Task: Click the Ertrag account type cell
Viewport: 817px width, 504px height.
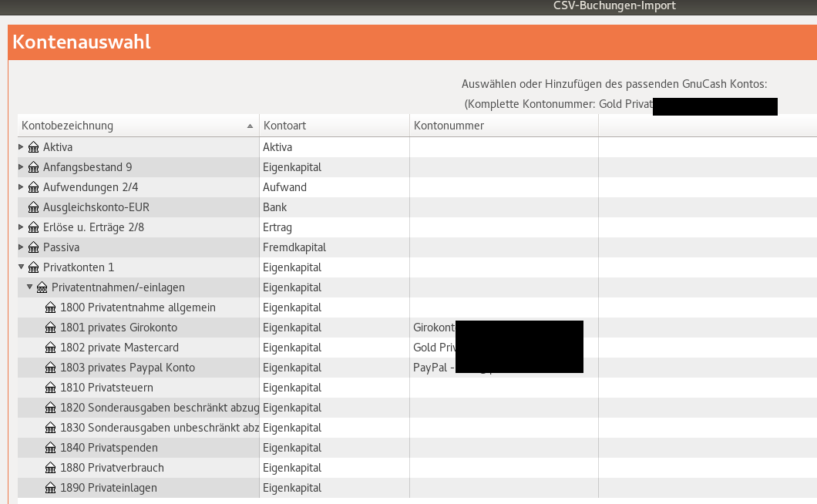Action: [x=335, y=228]
